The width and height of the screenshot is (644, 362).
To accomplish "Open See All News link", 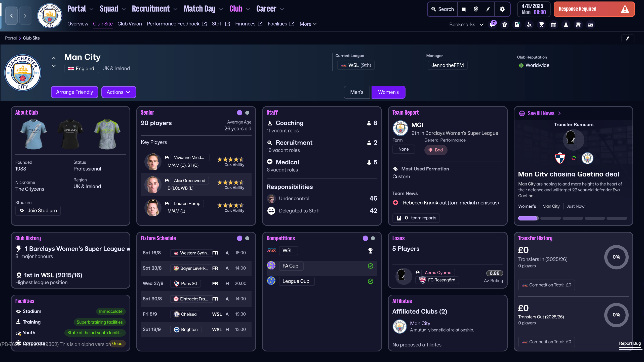I will pos(541,113).
